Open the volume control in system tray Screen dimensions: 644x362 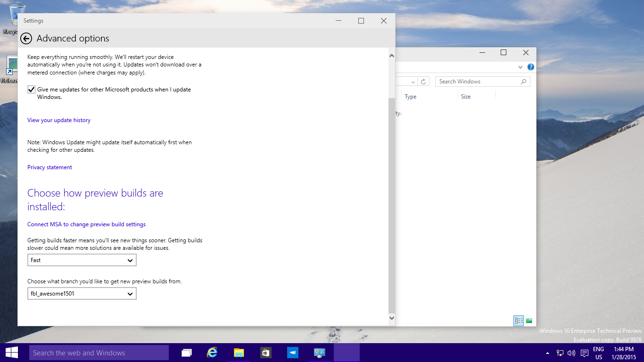(571, 353)
